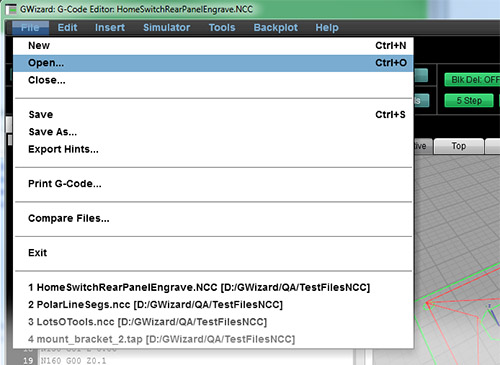500x365 pixels.
Task: Open recent file PolarLineSegs.ncc
Action: [x=213, y=305]
